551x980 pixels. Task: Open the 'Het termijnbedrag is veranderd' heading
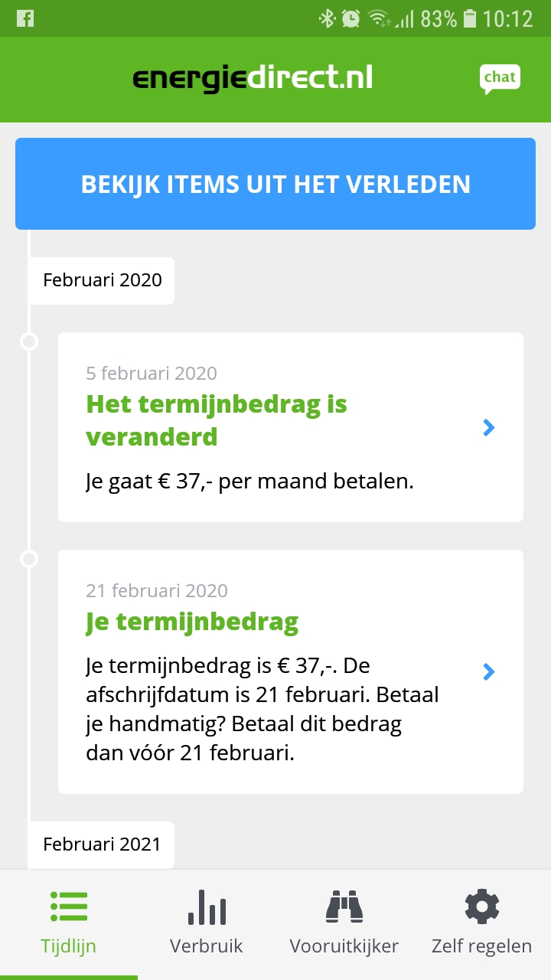coord(217,420)
